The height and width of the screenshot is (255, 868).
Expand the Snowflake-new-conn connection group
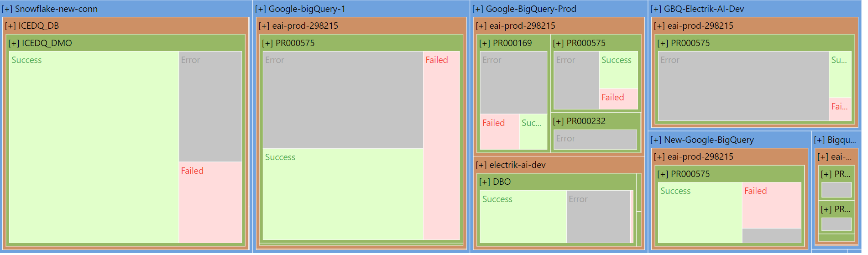coord(8,9)
